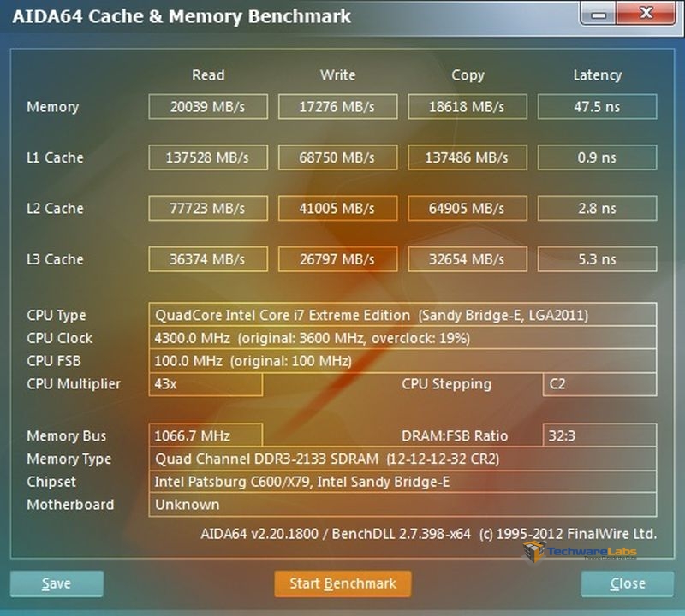The height and width of the screenshot is (616, 685).
Task: Click the Read column header
Action: tap(208, 74)
